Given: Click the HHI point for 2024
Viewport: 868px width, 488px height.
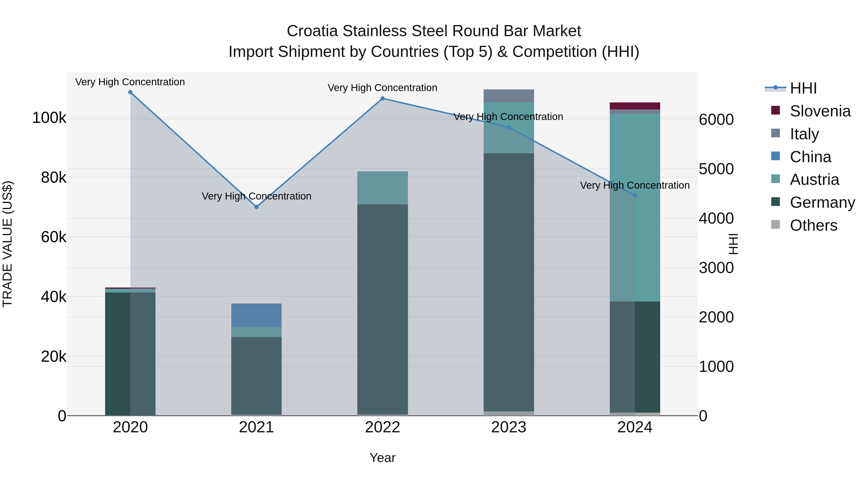Looking at the screenshot, I should [x=635, y=195].
